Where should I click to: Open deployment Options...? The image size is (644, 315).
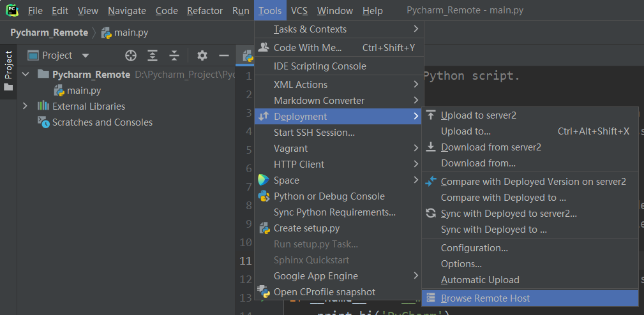(530, 264)
